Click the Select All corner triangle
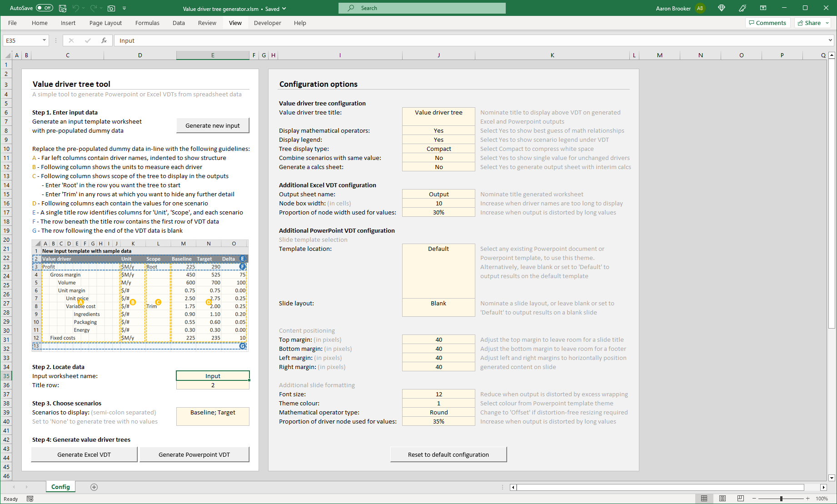This screenshot has height=504, width=837. (x=8, y=55)
